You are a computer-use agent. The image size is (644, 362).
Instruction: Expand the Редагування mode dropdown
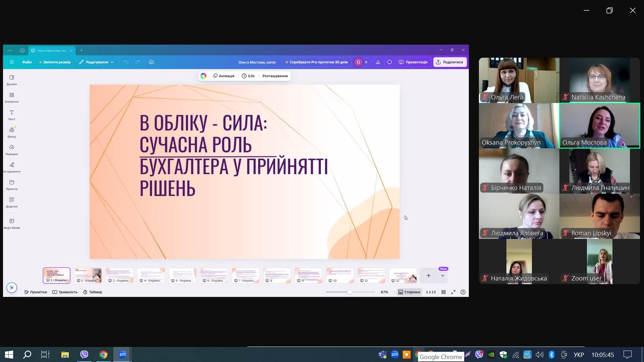[97, 62]
